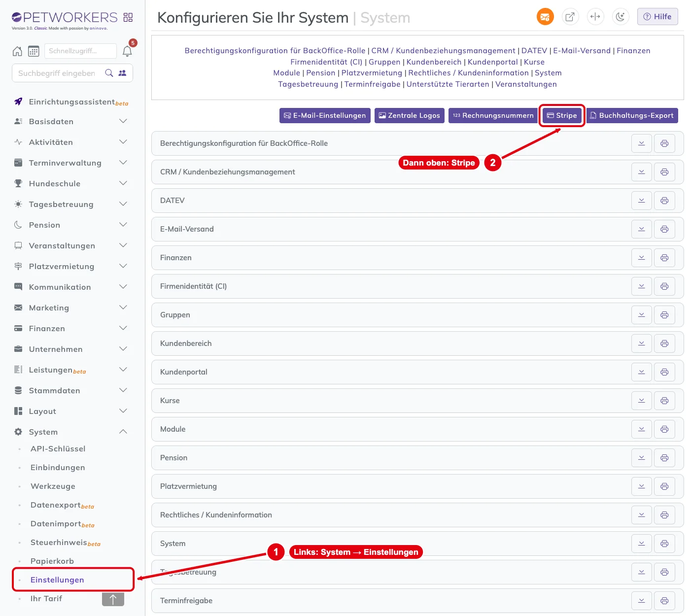Open notifications bell with 5 badge

tap(127, 51)
